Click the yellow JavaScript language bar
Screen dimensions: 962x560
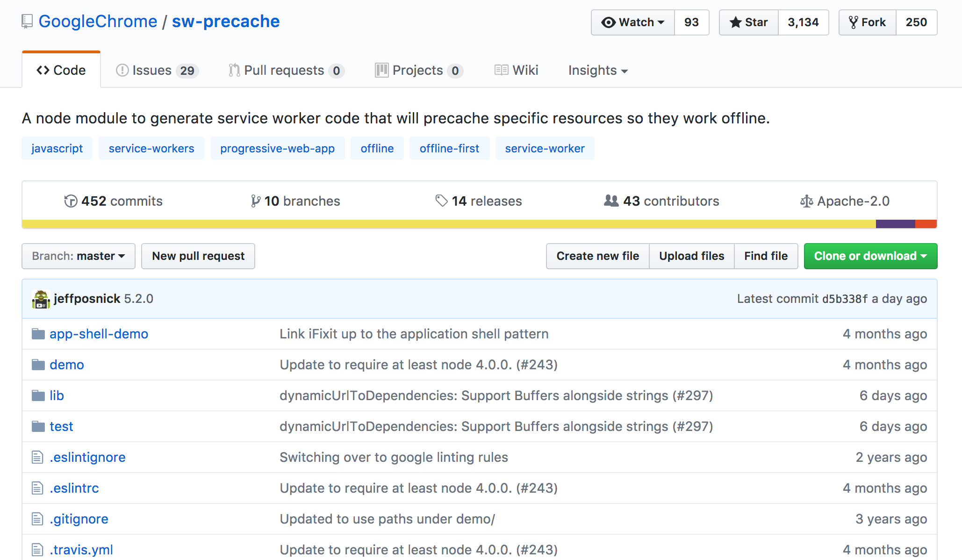click(449, 224)
